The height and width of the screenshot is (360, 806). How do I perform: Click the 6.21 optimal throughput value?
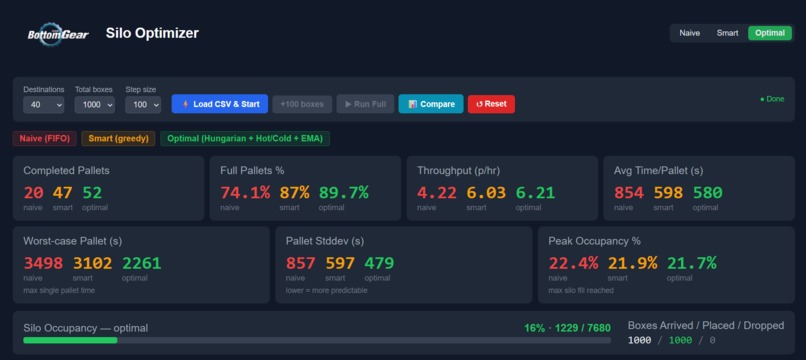click(x=536, y=193)
